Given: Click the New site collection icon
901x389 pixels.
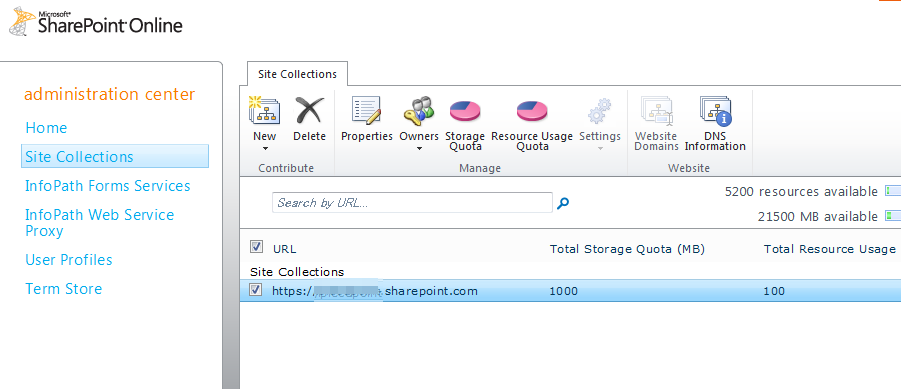Looking at the screenshot, I should tap(264, 110).
